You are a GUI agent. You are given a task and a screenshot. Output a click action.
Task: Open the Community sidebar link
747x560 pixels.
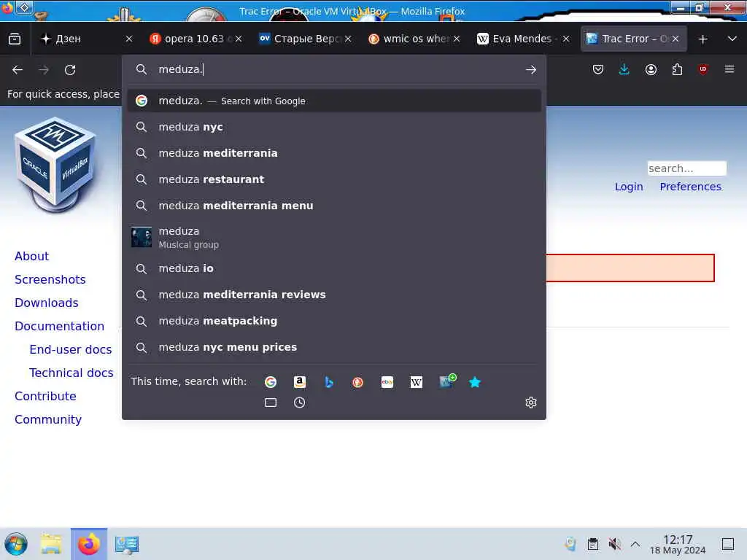point(47,419)
